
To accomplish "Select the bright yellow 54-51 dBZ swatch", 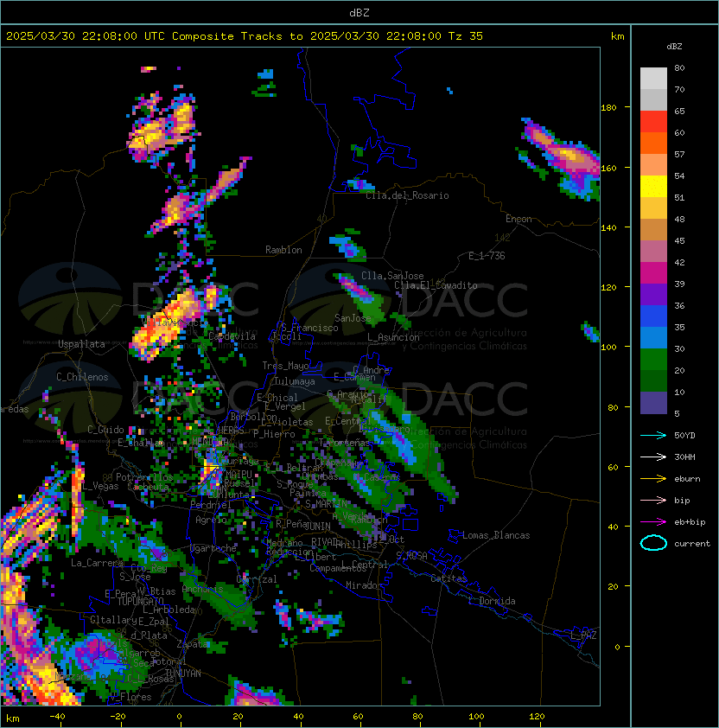I will pos(653,187).
